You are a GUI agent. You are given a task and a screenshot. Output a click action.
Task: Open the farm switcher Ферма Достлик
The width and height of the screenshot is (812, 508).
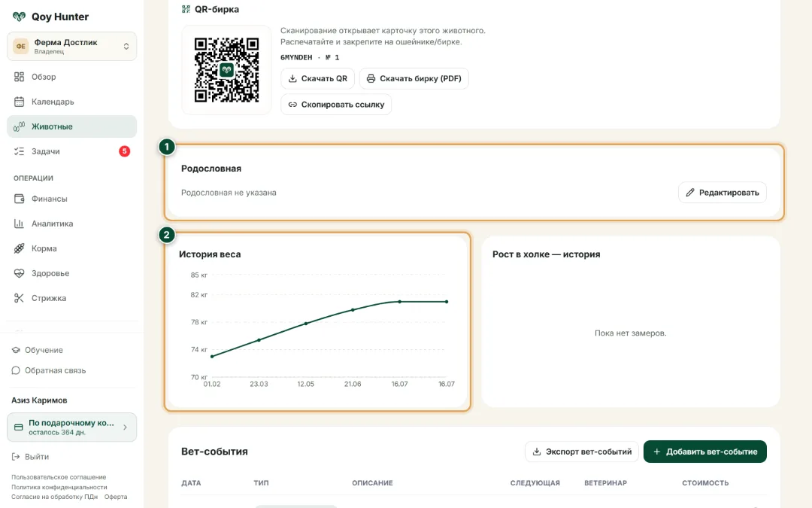(71, 46)
